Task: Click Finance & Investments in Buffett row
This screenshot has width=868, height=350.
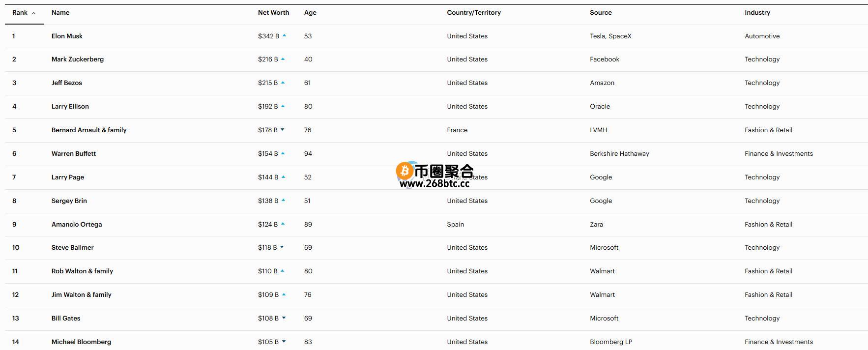Action: tap(779, 154)
